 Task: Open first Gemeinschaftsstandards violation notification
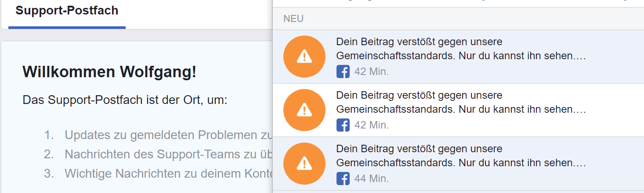pyautogui.click(x=458, y=57)
